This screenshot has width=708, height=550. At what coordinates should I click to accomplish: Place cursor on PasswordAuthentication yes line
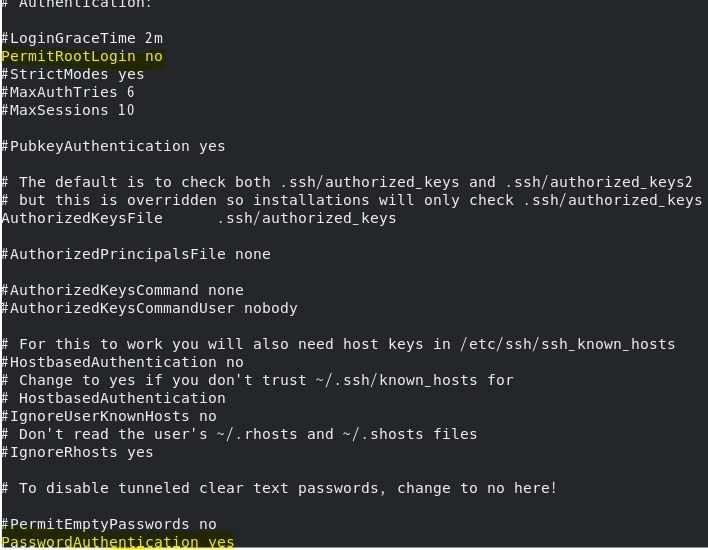(117, 542)
